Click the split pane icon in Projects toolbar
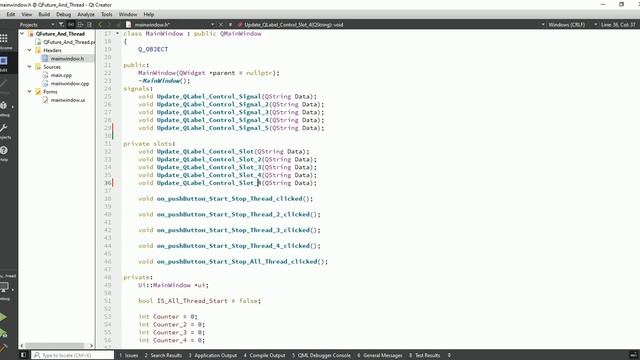The image size is (640, 360). (x=80, y=24)
